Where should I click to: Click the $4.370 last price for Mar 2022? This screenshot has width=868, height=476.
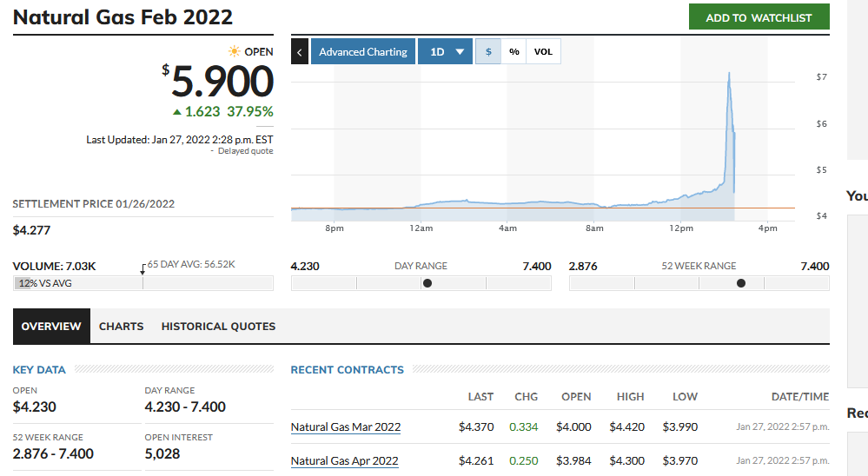476,426
